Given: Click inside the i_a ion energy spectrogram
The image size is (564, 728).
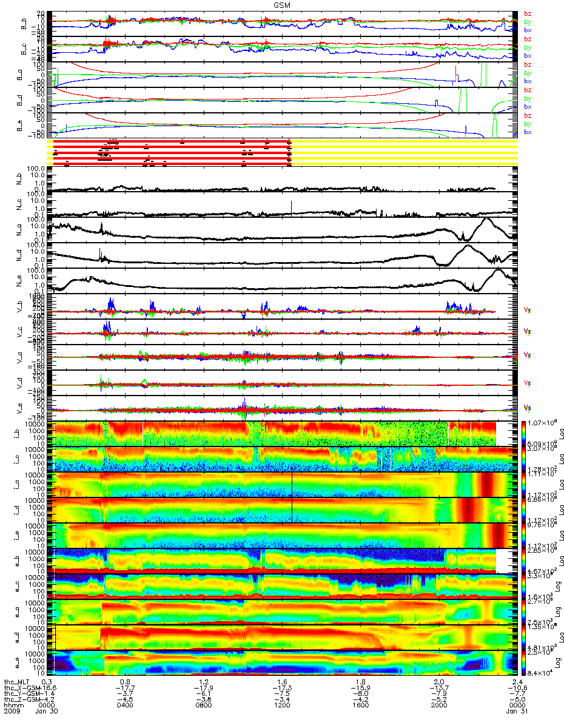Looking at the screenshot, I should (x=282, y=484).
